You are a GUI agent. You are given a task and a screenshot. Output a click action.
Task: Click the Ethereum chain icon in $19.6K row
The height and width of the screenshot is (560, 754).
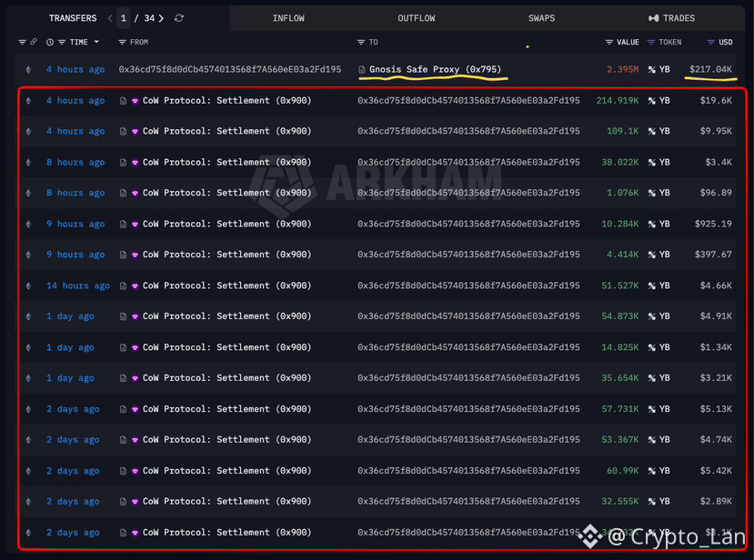click(x=28, y=101)
